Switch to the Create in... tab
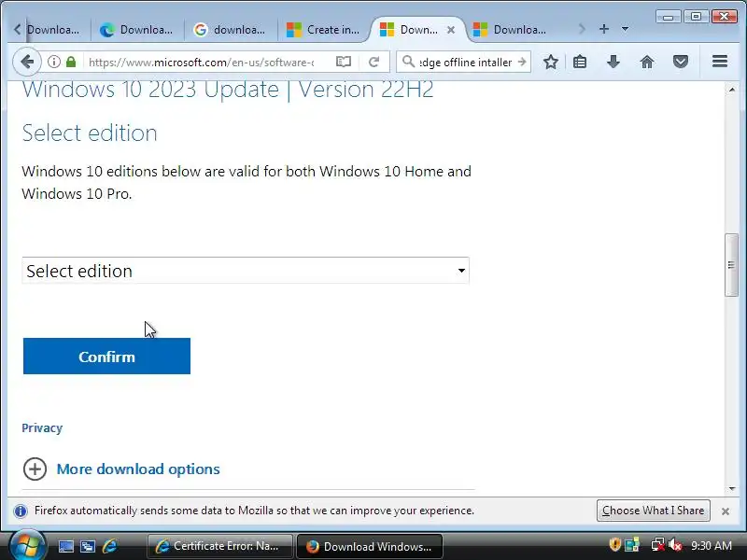The image size is (747, 560). tap(323, 30)
